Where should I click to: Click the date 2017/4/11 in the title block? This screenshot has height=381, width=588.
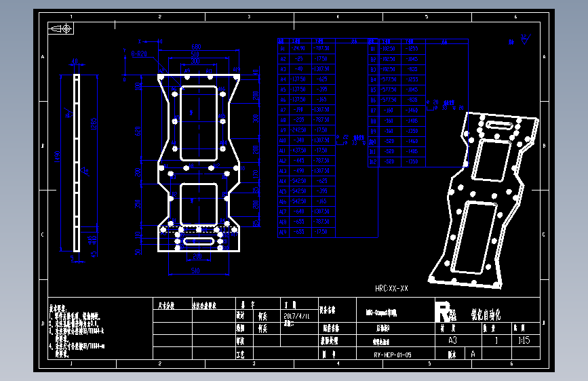pyautogui.click(x=296, y=316)
